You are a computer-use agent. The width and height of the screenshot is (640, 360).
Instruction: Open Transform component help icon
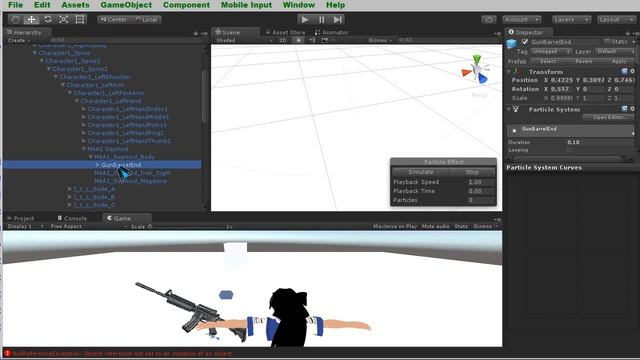(624, 71)
